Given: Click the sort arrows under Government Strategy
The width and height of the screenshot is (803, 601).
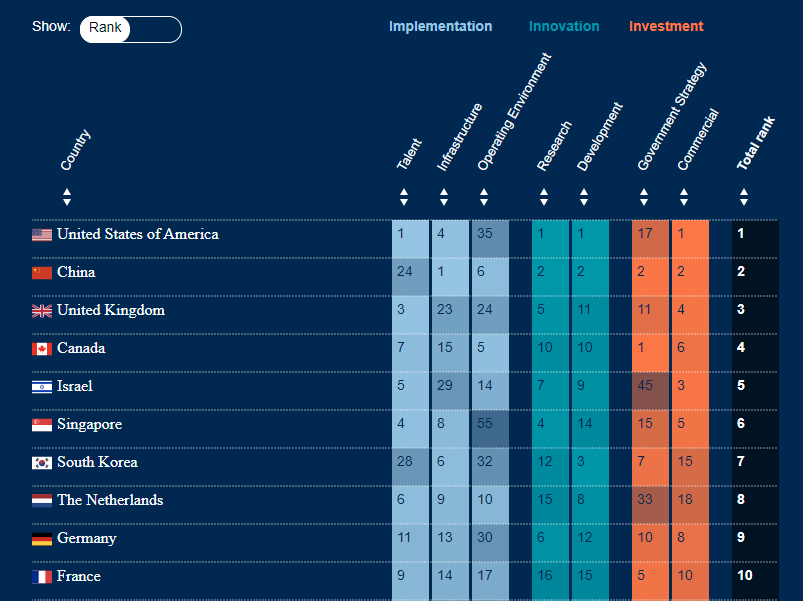Looking at the screenshot, I should coord(644,197).
